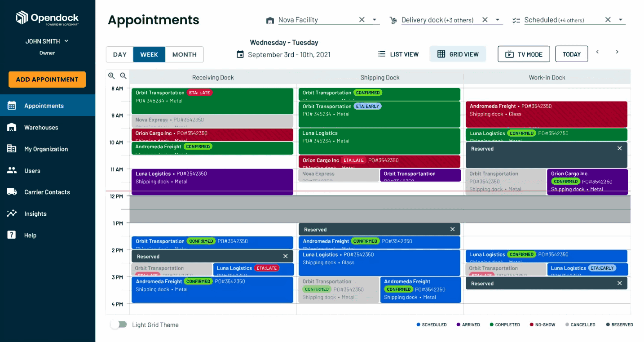Image resolution: width=644 pixels, height=342 pixels.
Task: Click the warehouse icon in facility filter
Action: (x=270, y=20)
